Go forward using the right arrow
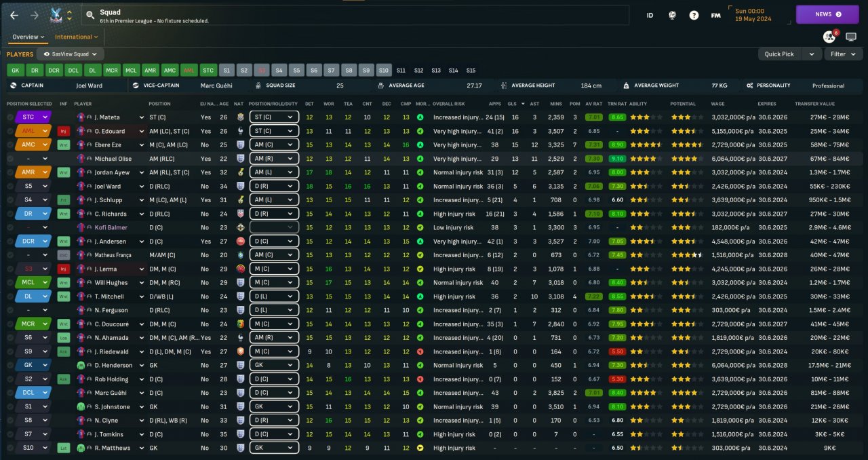Viewport: 868px width, 460px height. pyautogui.click(x=35, y=15)
